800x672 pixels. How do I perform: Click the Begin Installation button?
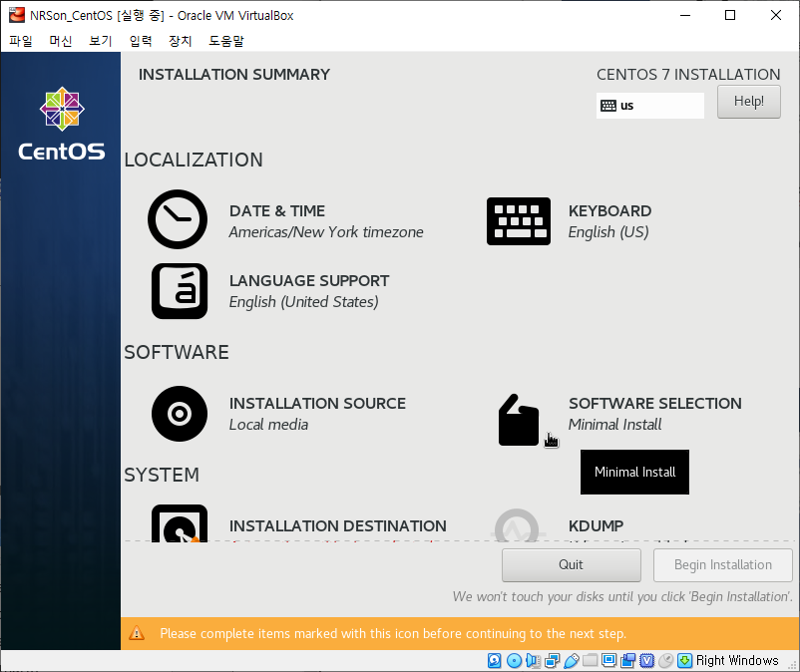(x=722, y=565)
